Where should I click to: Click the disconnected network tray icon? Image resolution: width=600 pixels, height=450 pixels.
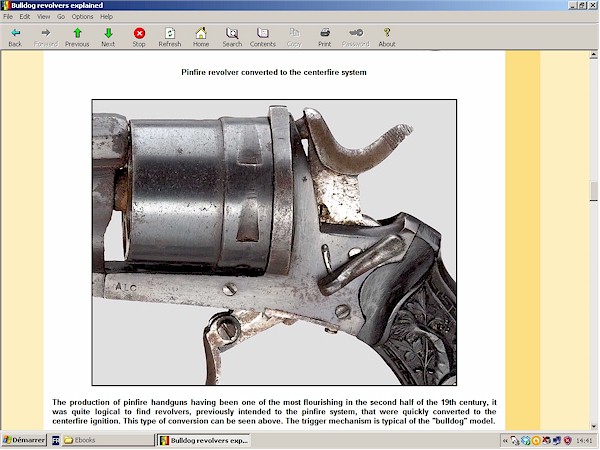tap(546, 441)
